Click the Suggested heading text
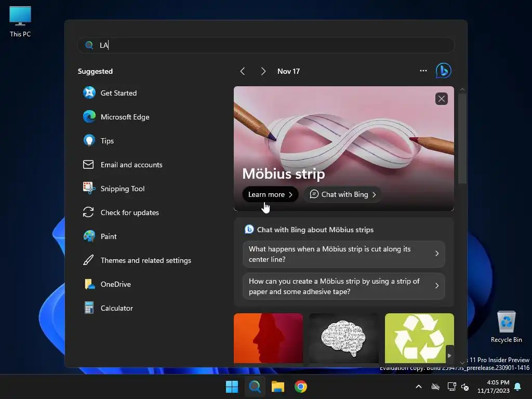532x399 pixels. [x=96, y=71]
